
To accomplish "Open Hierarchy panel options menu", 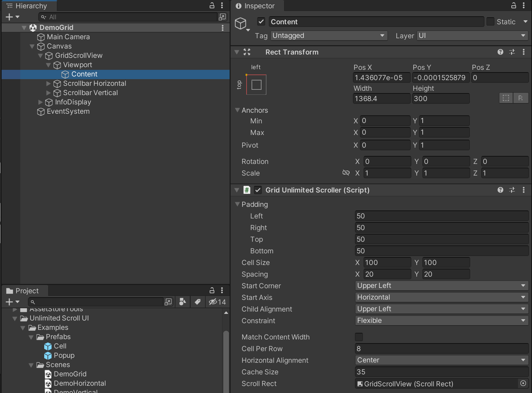I will click(222, 6).
